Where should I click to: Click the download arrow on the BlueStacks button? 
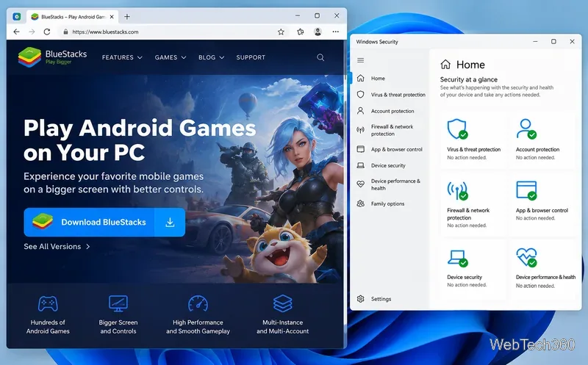[x=170, y=223]
